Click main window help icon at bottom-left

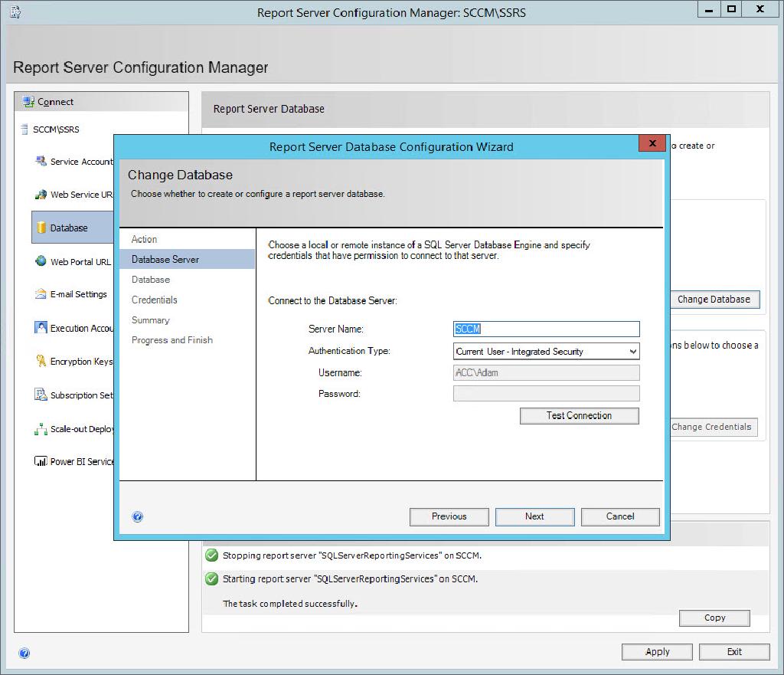[24, 653]
